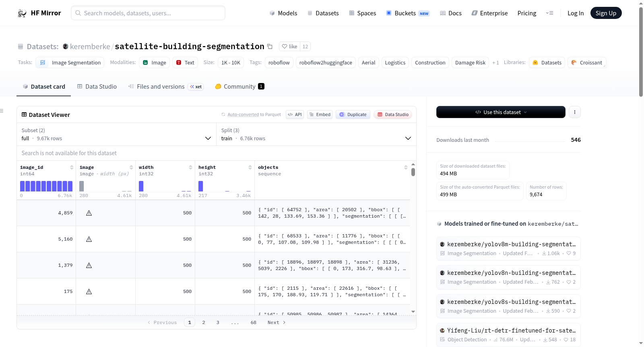The height and width of the screenshot is (347, 644).
Task: Click the warning icon in row 175
Action: 89,291
